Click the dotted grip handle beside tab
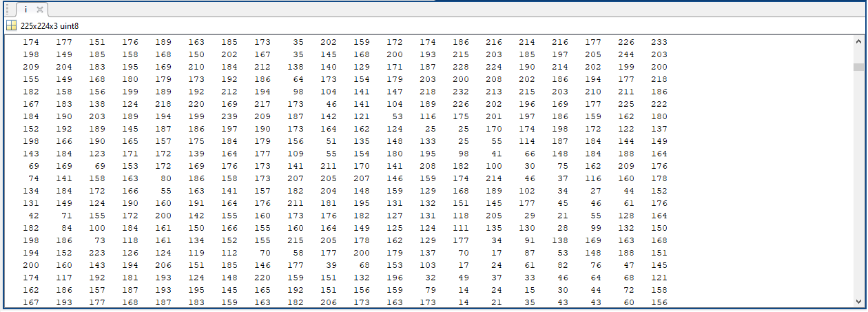868x312 pixels. coord(9,10)
